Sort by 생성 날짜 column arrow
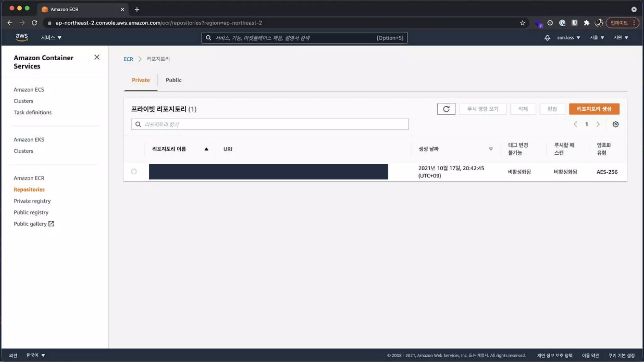The image size is (644, 362). click(x=491, y=149)
